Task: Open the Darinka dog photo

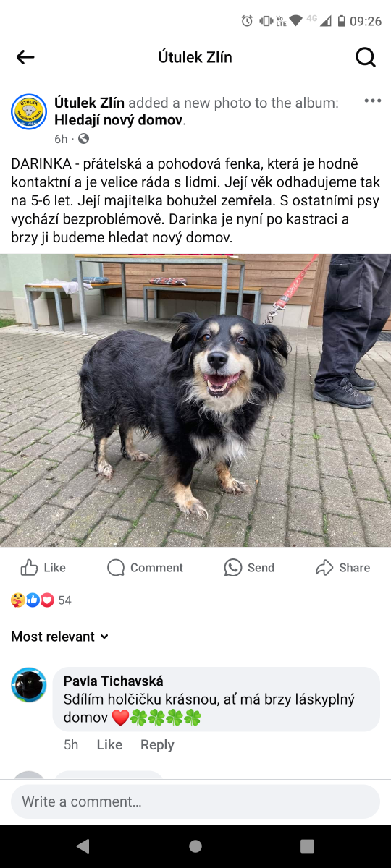Action: coord(195,400)
